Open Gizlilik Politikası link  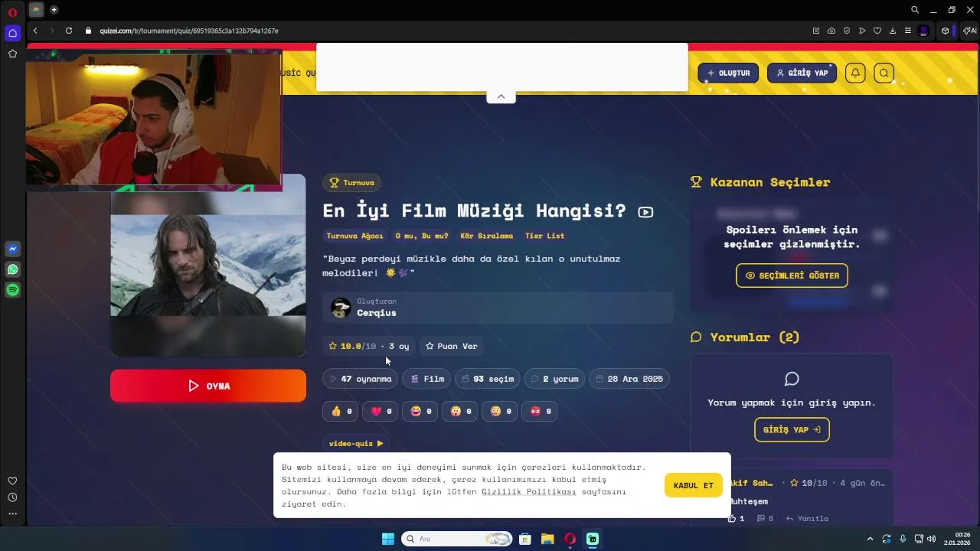[528, 491]
